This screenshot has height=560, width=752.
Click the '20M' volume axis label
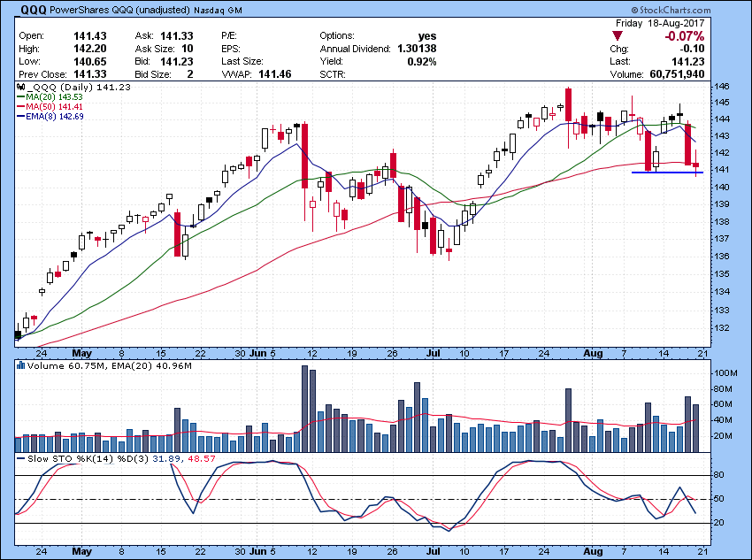point(723,436)
